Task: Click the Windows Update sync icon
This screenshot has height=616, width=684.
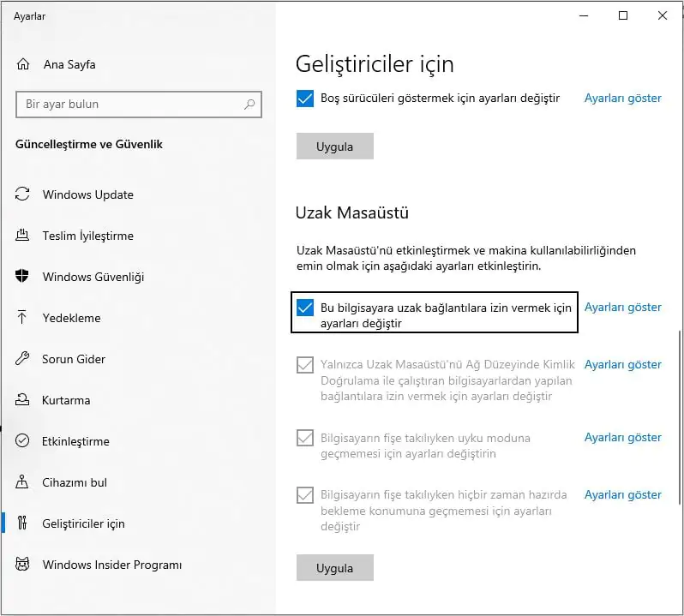Action: point(23,194)
